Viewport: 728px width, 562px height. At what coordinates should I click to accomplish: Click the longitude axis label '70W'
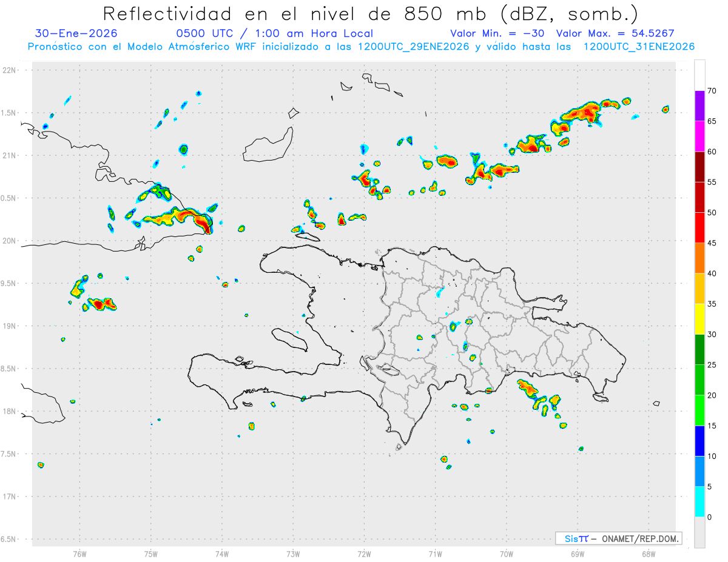coord(507,554)
